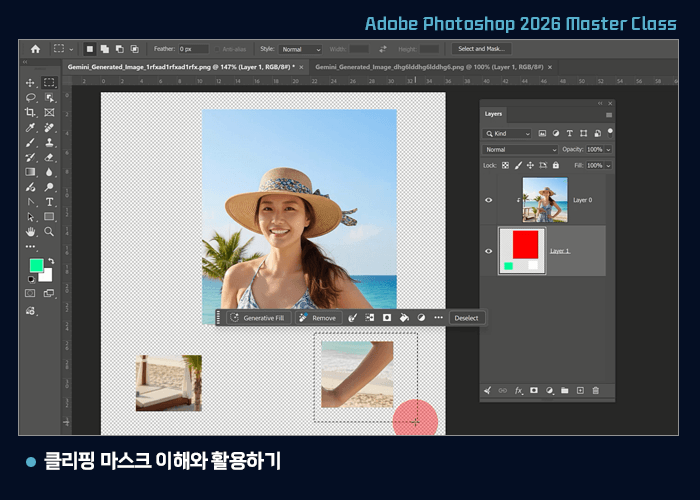Open the Style Normal dropdown
Image resolution: width=700 pixels, height=500 pixels.
tap(300, 49)
